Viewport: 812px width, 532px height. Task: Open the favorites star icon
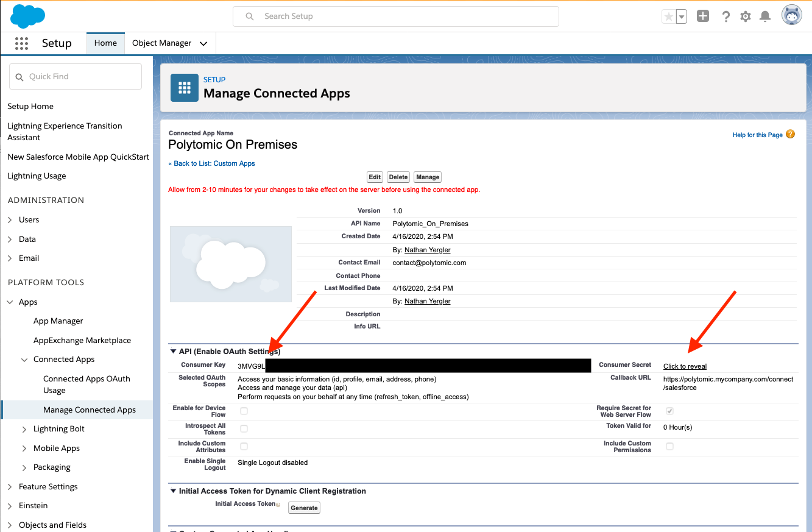668,17
